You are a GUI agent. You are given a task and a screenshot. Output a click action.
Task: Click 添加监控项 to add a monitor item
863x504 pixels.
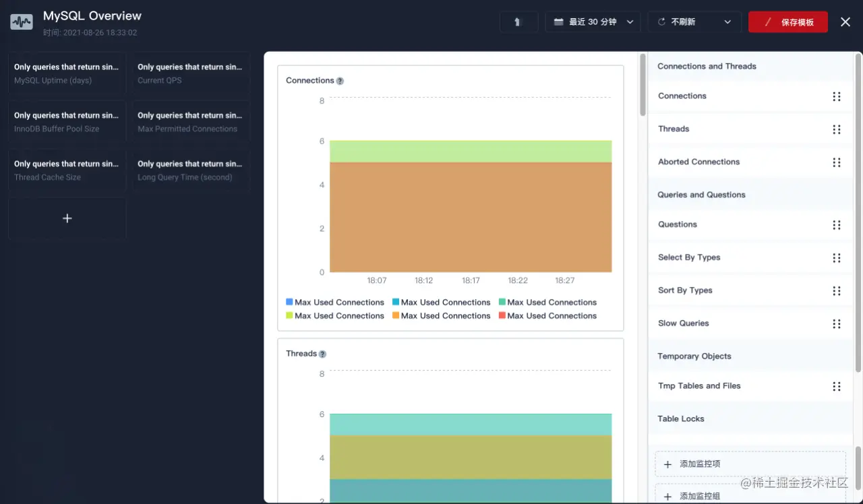click(750, 464)
